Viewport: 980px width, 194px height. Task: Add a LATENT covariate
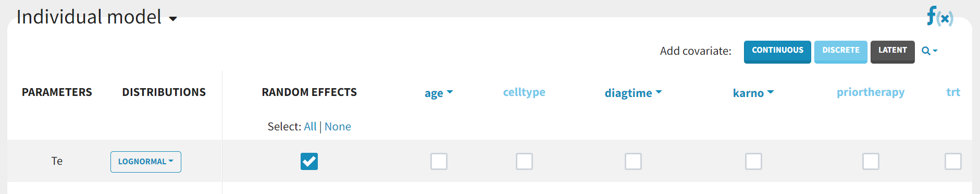(892, 52)
